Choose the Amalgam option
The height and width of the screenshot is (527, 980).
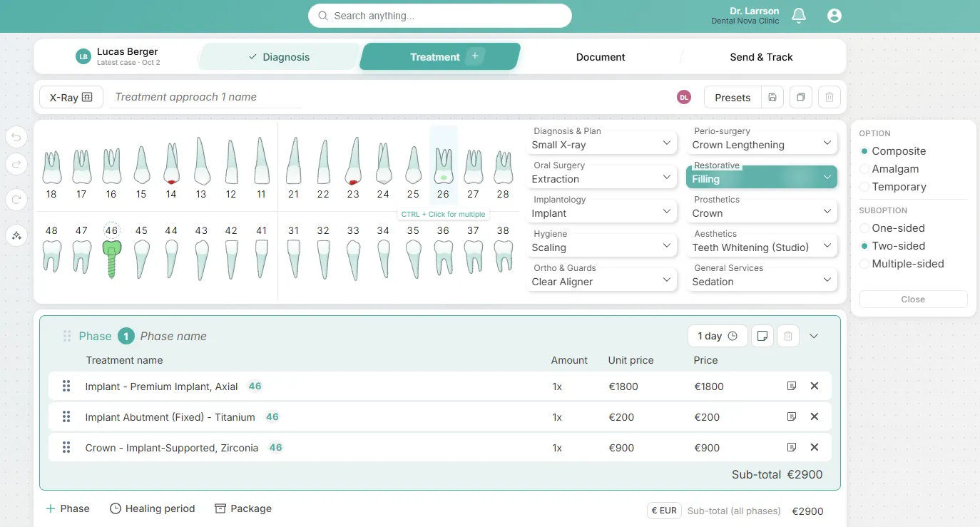coord(889,169)
